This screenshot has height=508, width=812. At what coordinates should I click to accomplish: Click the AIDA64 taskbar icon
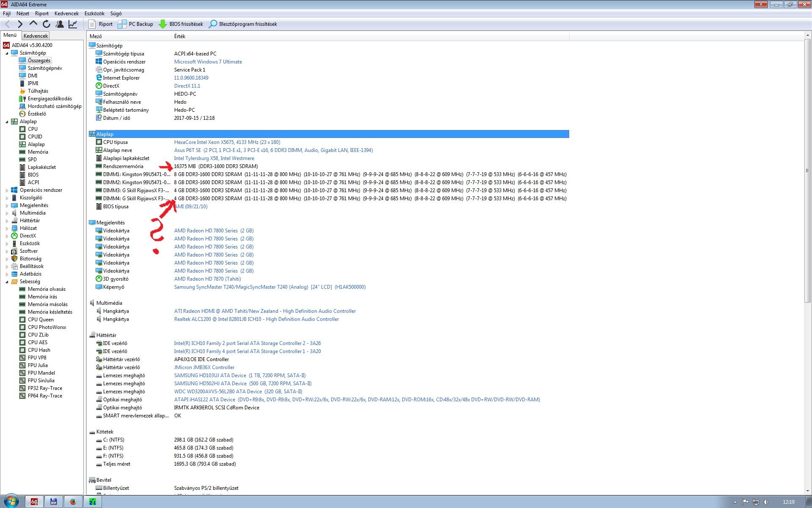click(34, 502)
